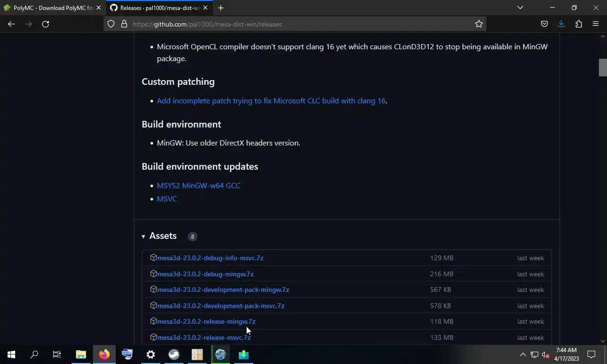Download mesa3d-23.0.2-debug-mingw.7z
This screenshot has height=364, width=607.
[x=205, y=274]
